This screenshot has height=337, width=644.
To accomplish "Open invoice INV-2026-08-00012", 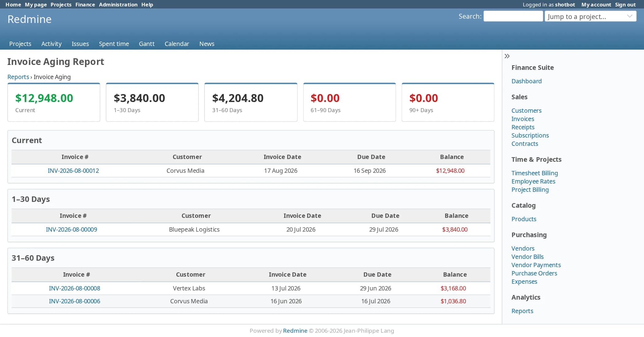I will [x=73, y=171].
